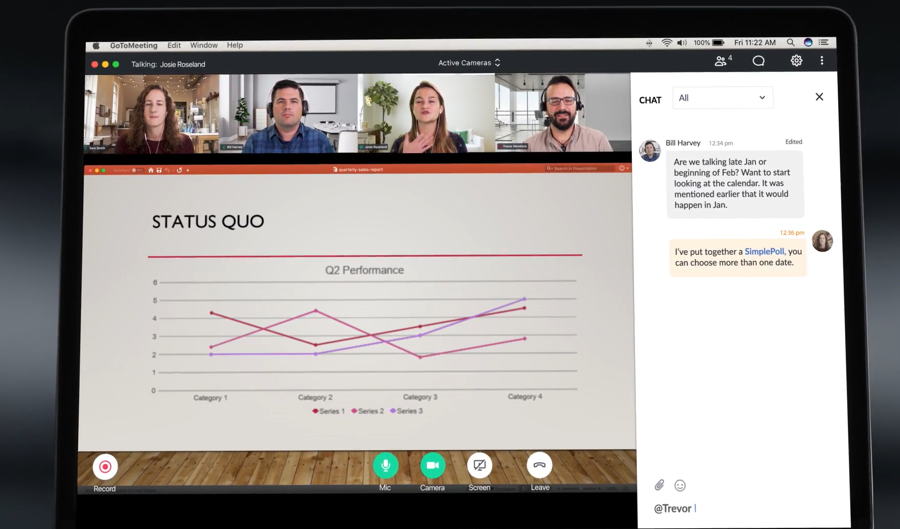Image resolution: width=900 pixels, height=529 pixels.
Task: Mute the microphone with Mic button
Action: tap(385, 466)
